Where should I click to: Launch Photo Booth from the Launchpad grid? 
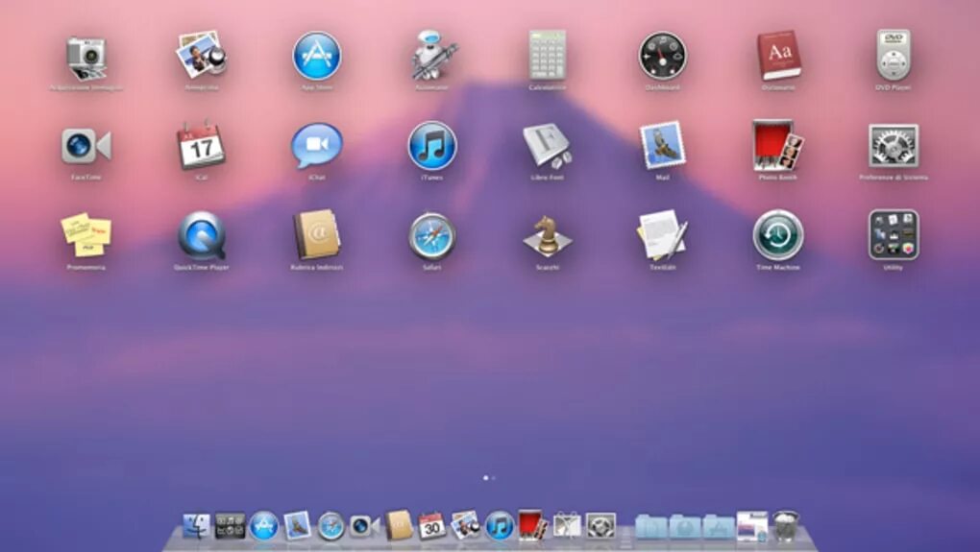click(x=778, y=146)
